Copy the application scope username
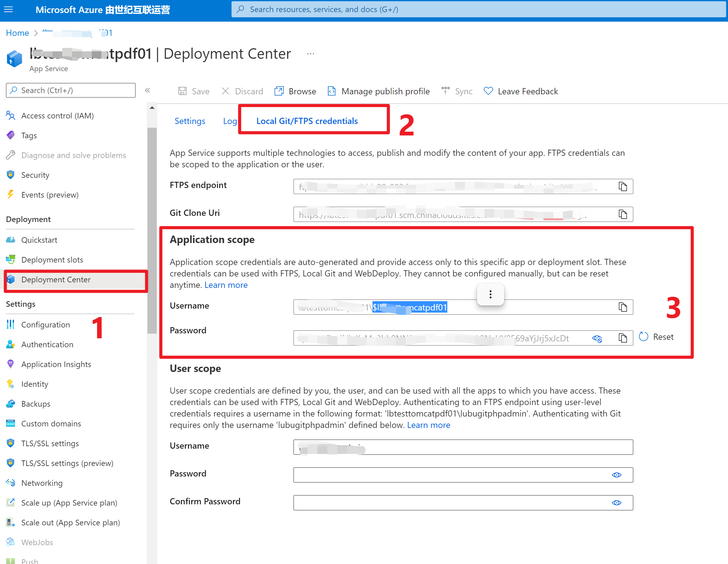The width and height of the screenshot is (728, 564). (x=622, y=307)
